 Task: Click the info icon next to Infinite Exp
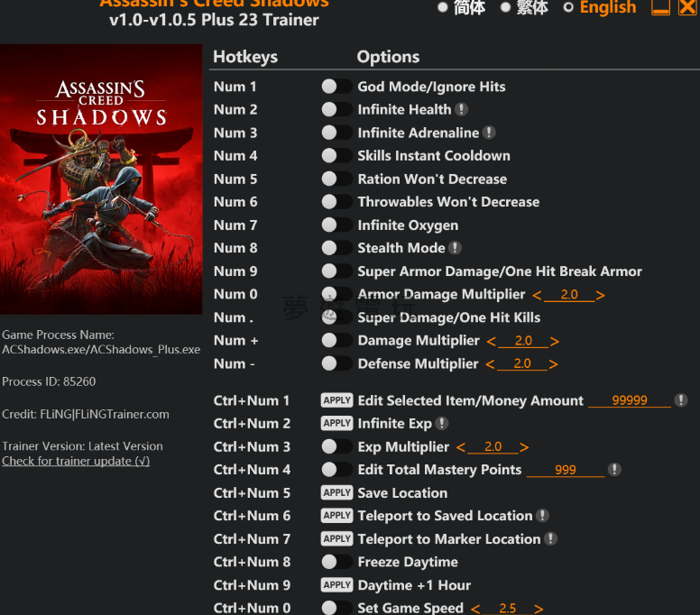pyautogui.click(x=441, y=423)
